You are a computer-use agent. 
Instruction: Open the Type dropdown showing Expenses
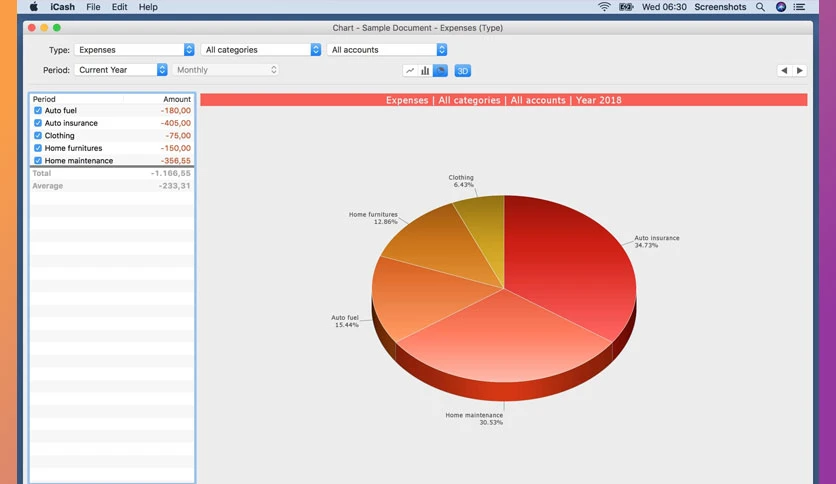pyautogui.click(x=134, y=50)
